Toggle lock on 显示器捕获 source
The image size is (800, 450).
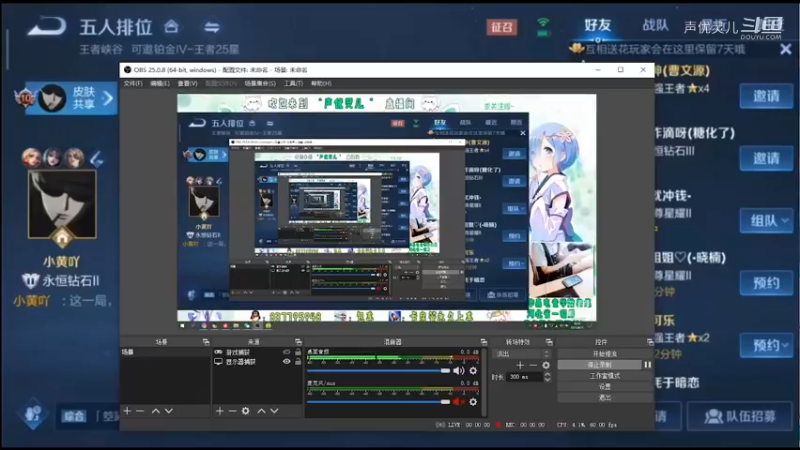pyautogui.click(x=298, y=362)
